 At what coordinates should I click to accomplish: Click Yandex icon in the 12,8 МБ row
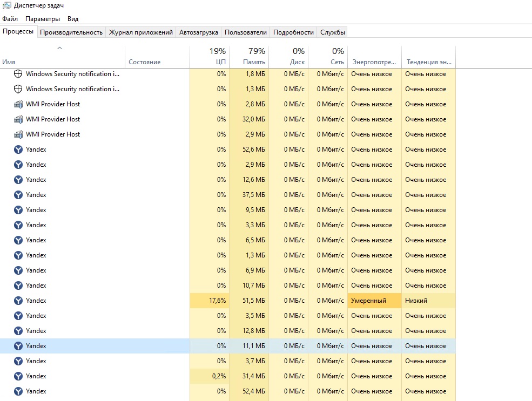[x=18, y=331]
